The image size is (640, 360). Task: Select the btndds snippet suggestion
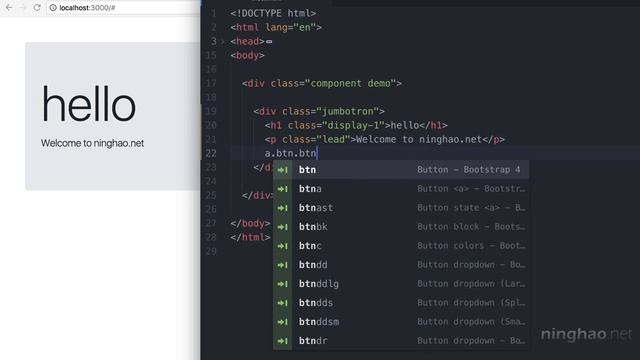tap(401, 302)
